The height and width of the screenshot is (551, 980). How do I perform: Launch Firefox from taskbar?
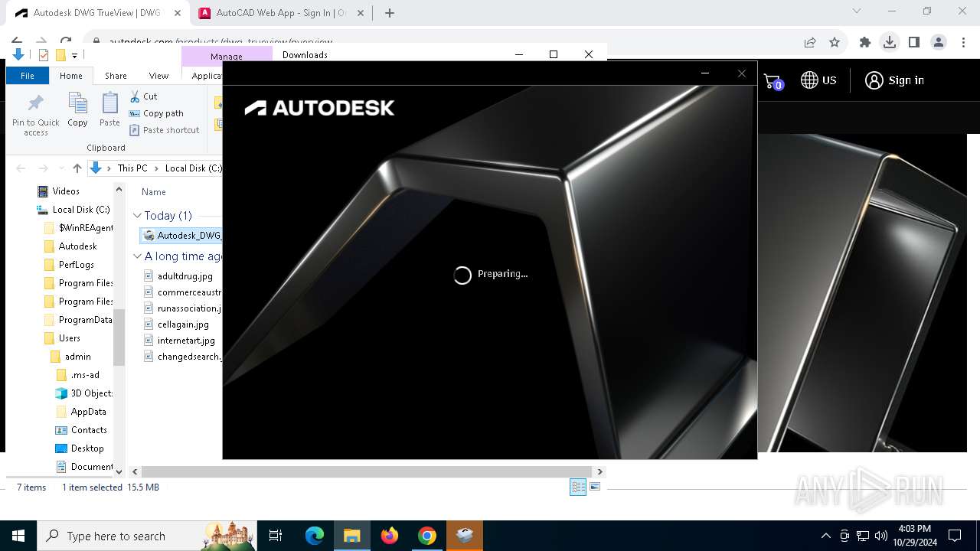coord(390,536)
